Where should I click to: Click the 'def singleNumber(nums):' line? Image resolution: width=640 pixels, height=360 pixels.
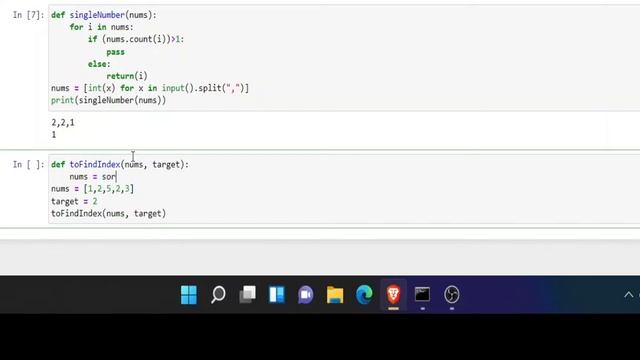tap(104, 15)
